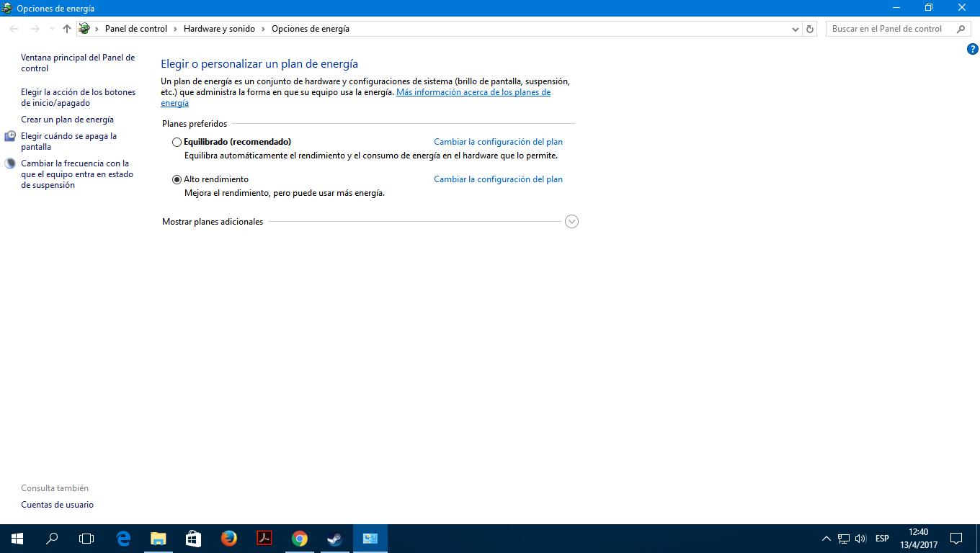Open File Explorer from the taskbar
Screen dimensions: 980x553
tap(158, 539)
